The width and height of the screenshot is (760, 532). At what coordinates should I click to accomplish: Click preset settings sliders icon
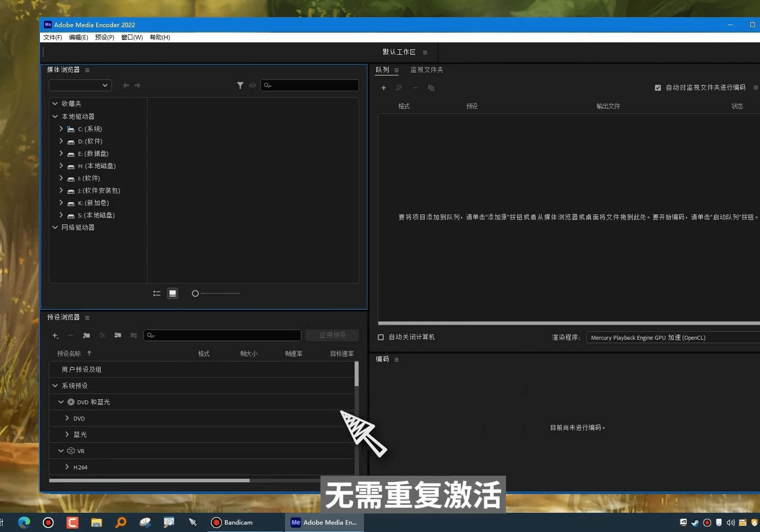coord(102,335)
